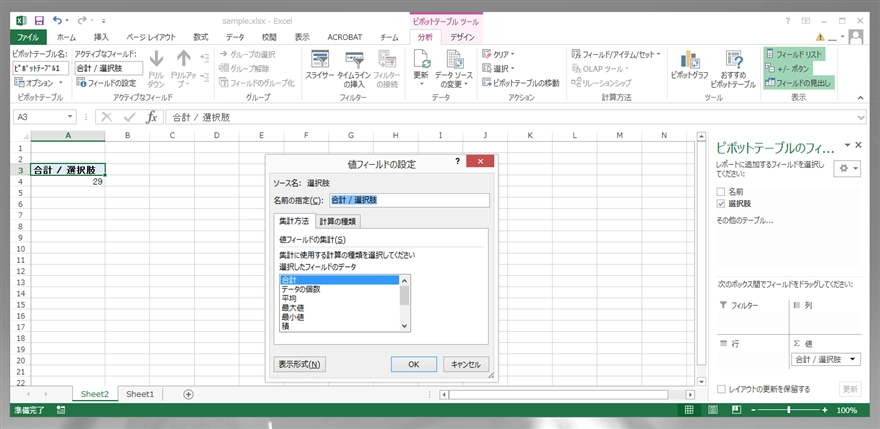Screen dimensions: 880x429
Task: Click the Redo arrow icon
Action: (x=82, y=20)
